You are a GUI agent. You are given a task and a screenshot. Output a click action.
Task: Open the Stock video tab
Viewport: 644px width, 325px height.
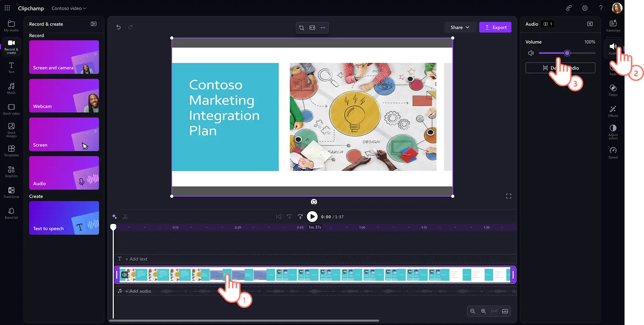point(11,109)
